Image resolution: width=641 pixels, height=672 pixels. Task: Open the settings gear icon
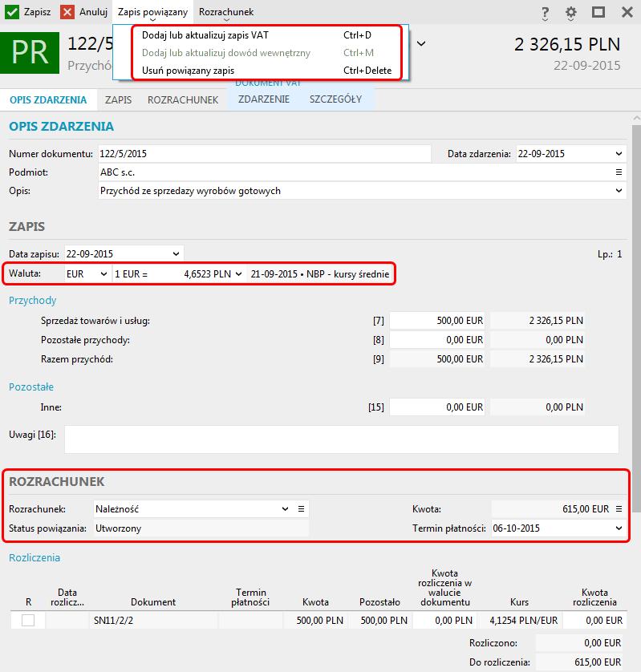tap(570, 14)
